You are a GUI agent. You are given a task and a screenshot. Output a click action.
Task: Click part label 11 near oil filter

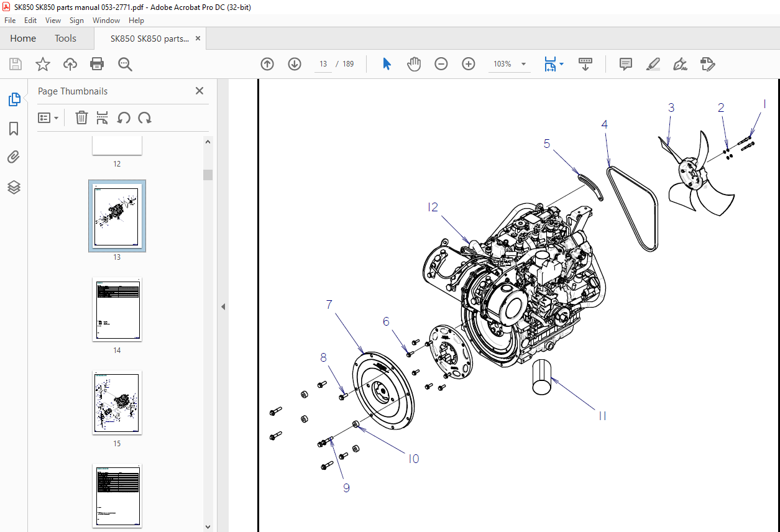[x=602, y=416]
